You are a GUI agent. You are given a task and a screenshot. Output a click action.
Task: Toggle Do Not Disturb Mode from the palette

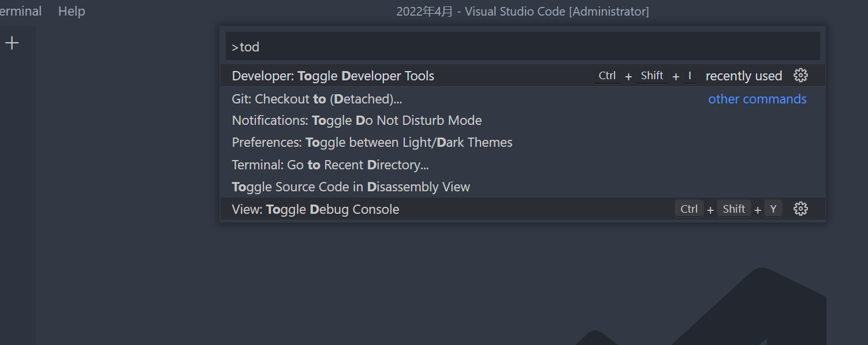(x=357, y=120)
